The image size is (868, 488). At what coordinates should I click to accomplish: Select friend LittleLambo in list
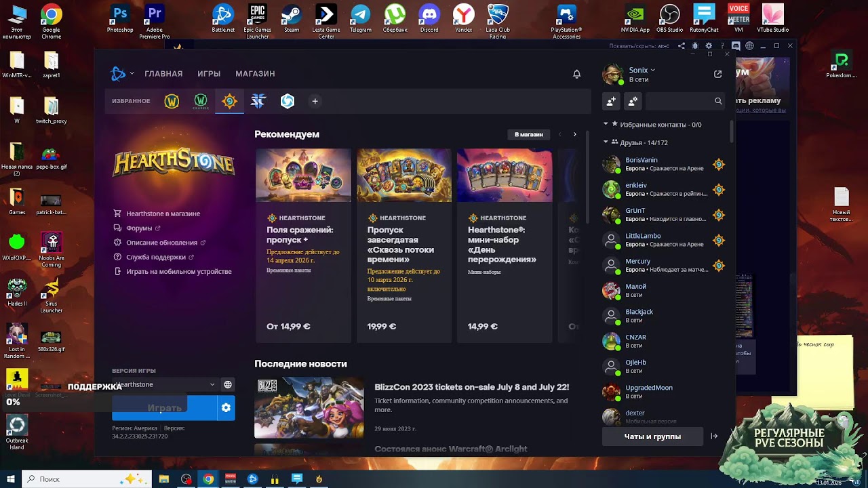665,240
